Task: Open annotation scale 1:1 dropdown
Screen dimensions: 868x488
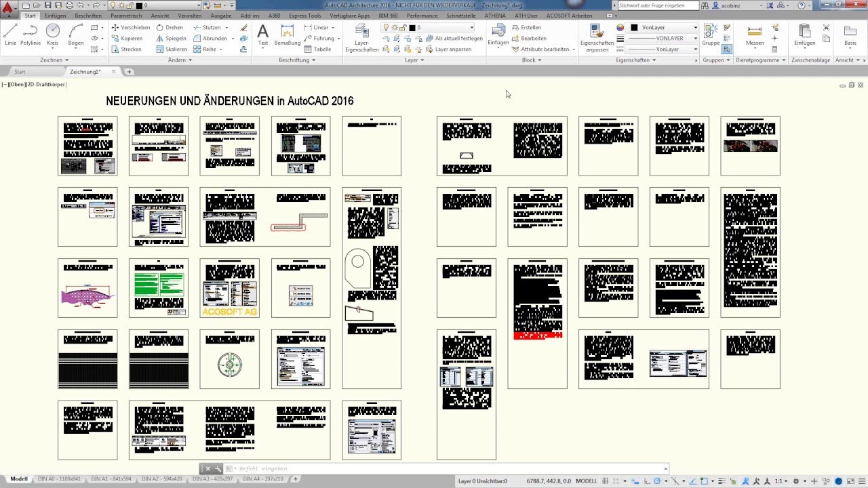Action: (x=782, y=481)
